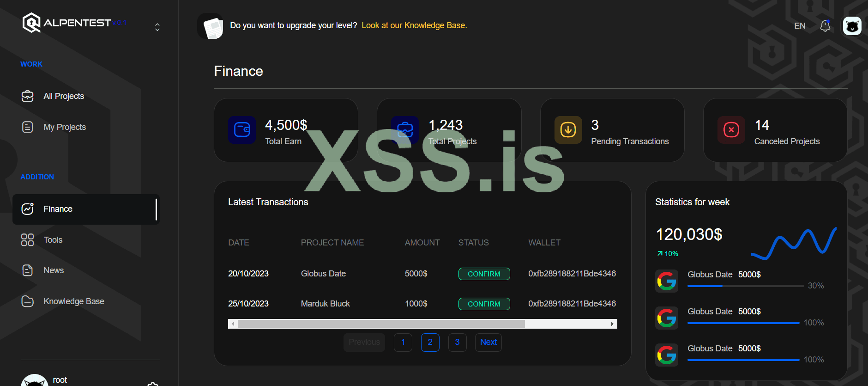
Task: Open the Tools grid icon
Action: [28, 240]
